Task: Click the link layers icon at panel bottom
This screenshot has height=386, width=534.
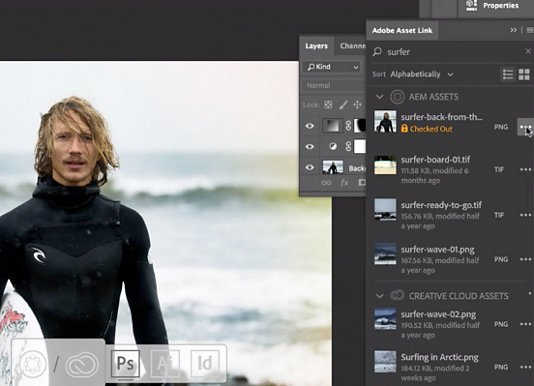Action: (x=326, y=183)
